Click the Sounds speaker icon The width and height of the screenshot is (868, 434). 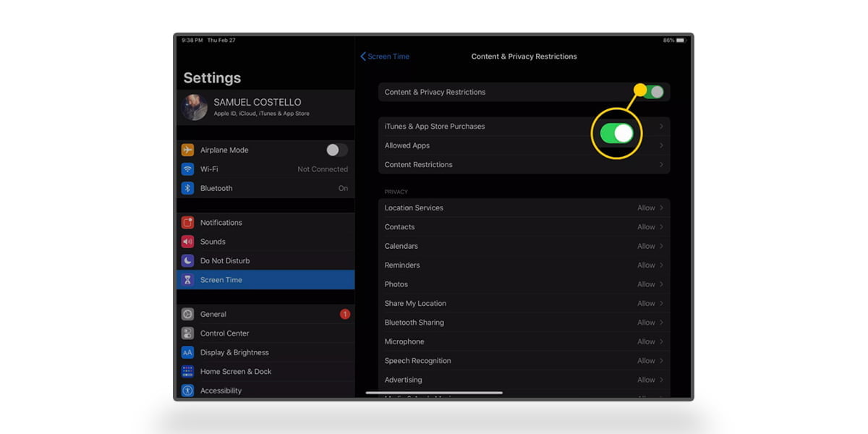188,242
